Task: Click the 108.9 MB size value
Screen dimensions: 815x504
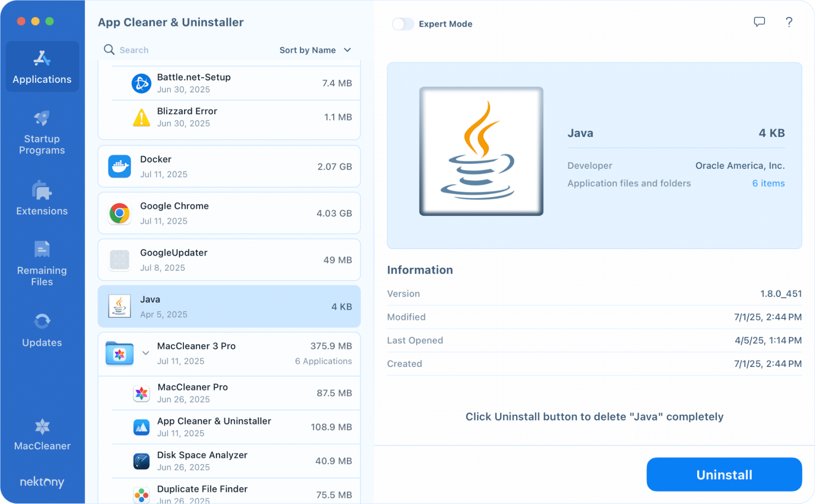Action: tap(331, 427)
